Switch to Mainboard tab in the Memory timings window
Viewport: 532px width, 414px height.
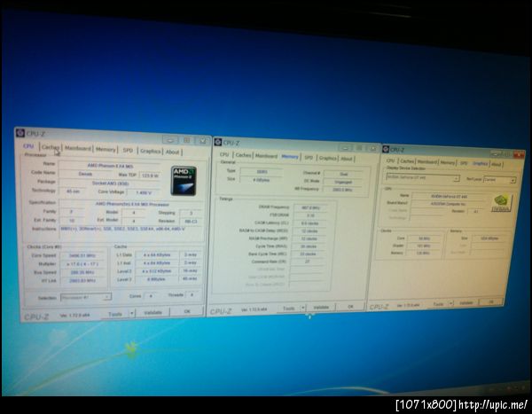point(266,156)
